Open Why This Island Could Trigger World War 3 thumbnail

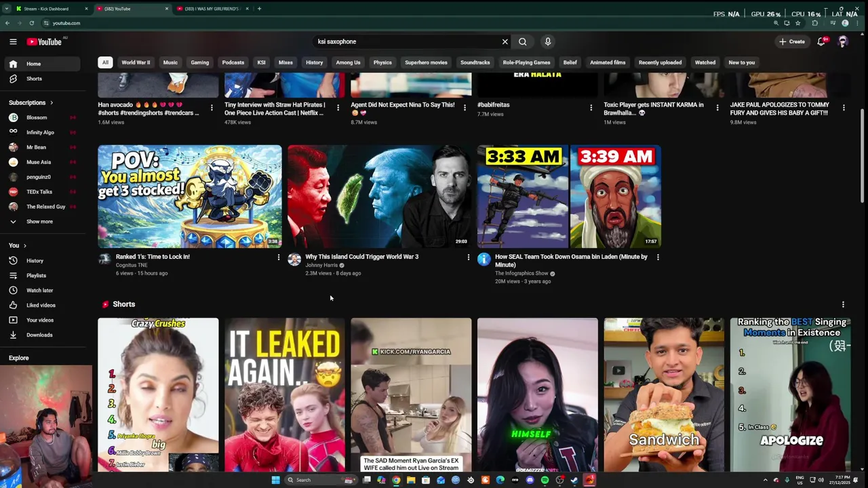coord(379,197)
